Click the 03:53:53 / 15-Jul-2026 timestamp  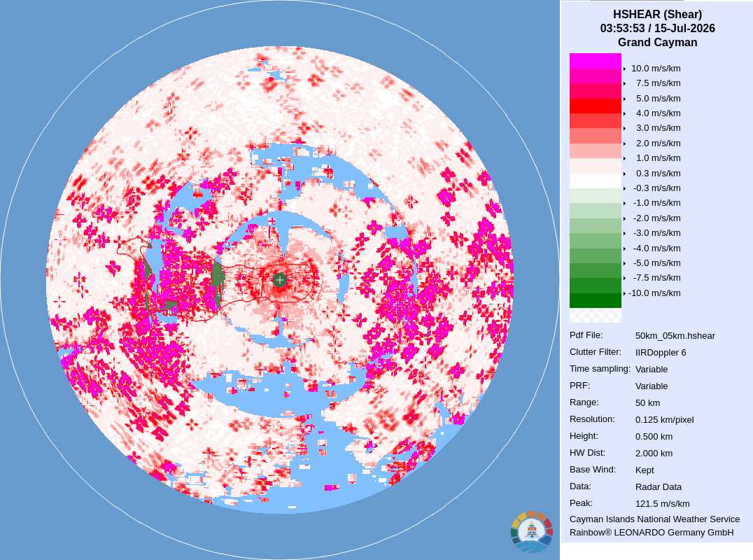click(657, 28)
